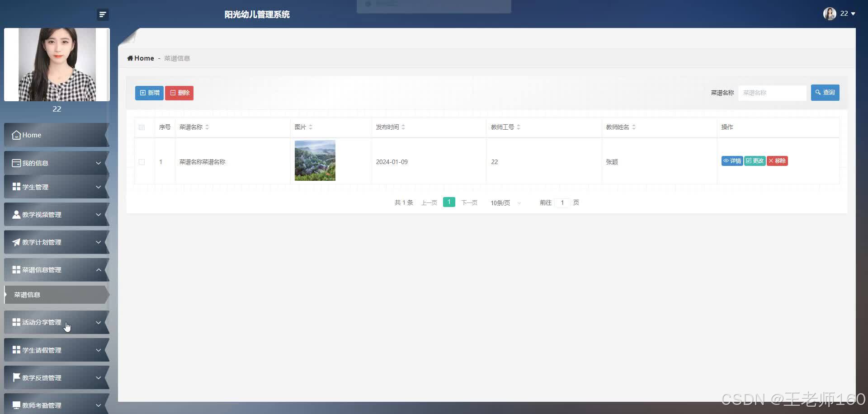
Task: Go to 上一页 previous page
Action: [429, 203]
